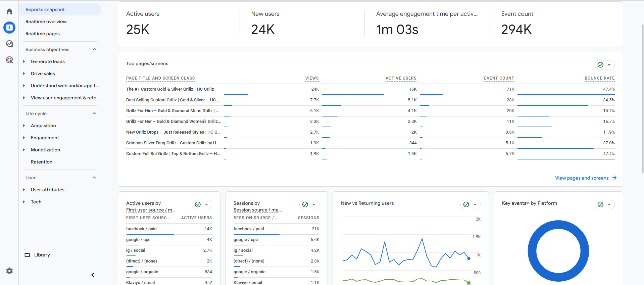The image size is (644, 285).
Task: Click the green check on Sessions by card
Action: coord(305,204)
